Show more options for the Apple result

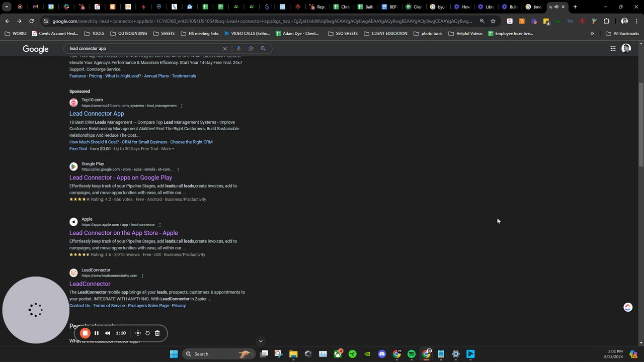pyautogui.click(x=160, y=225)
